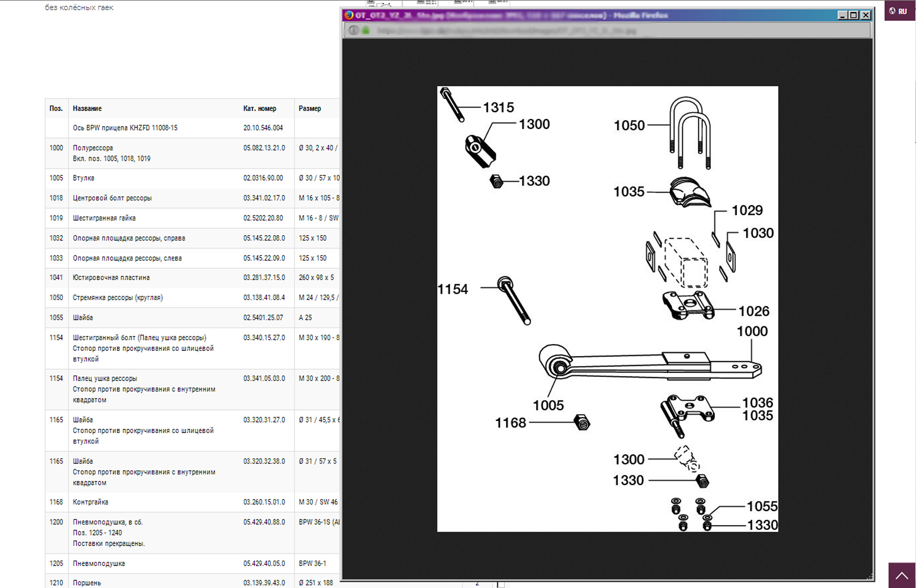Click the RU language selector
Viewport: 916px width, 588px height.
coord(900,11)
